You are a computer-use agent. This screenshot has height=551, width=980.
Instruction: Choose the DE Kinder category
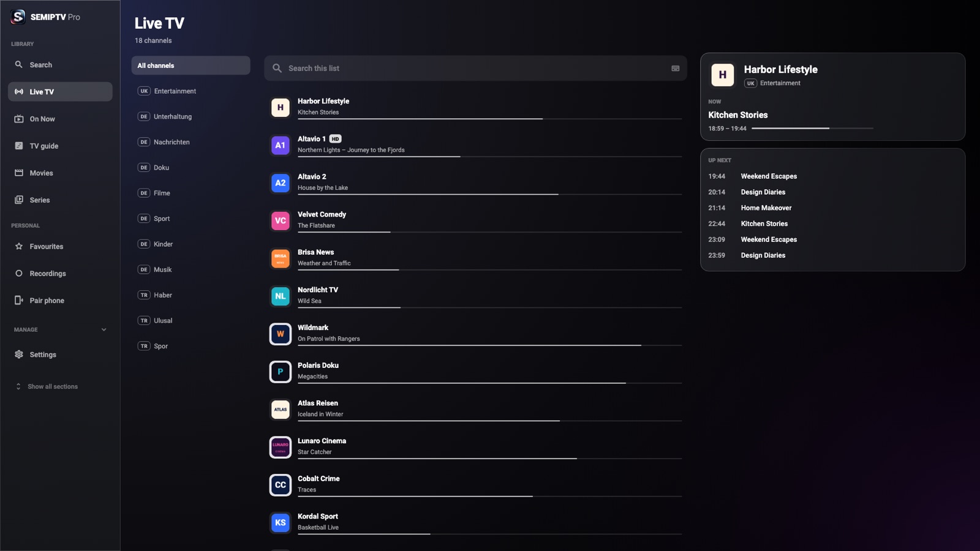(190, 244)
